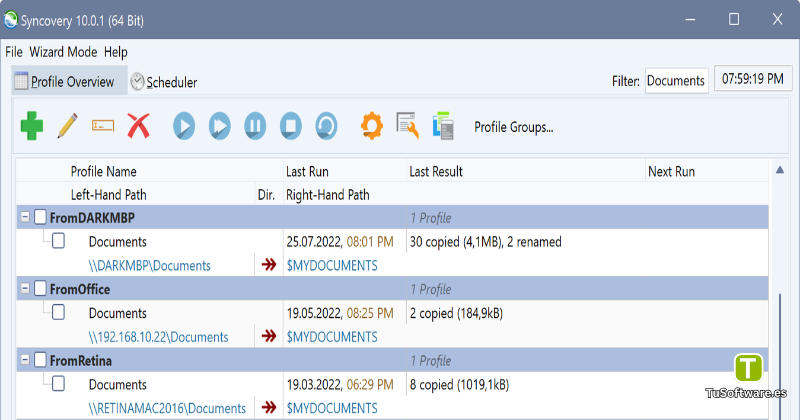Check the FromRetina group checkbox
The width and height of the screenshot is (800, 420).
click(40, 360)
